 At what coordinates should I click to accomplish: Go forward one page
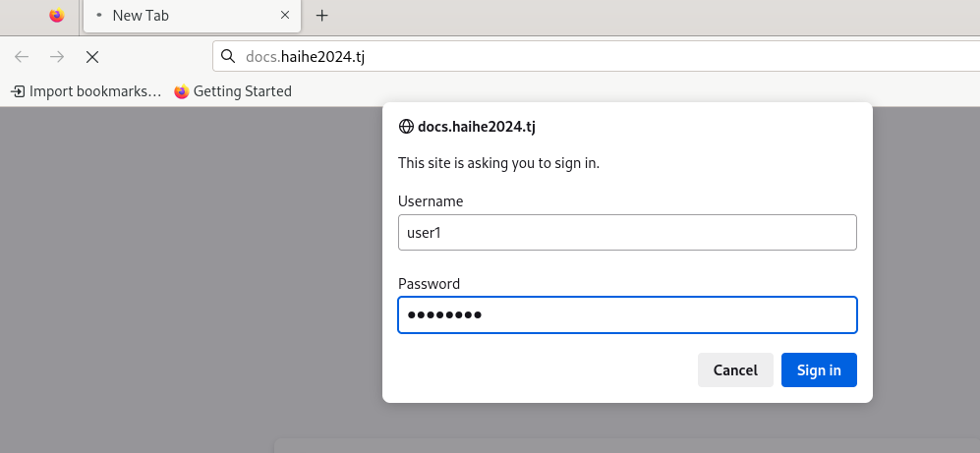tap(57, 57)
